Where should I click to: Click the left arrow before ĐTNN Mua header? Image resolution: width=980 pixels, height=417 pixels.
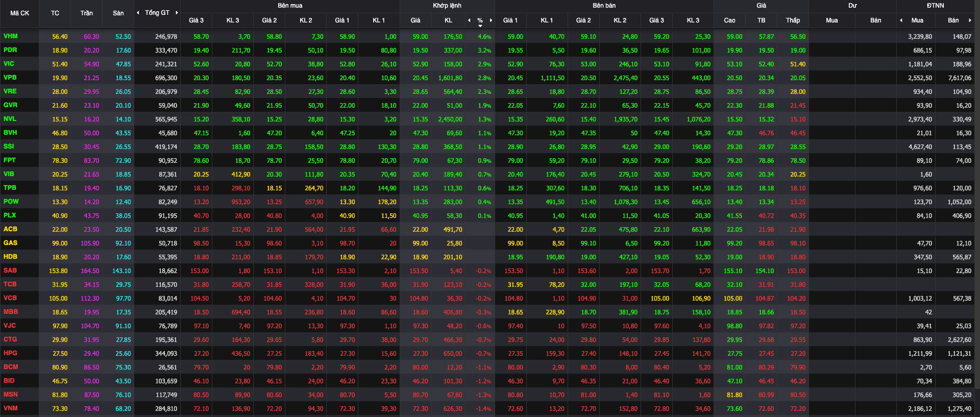(x=901, y=20)
